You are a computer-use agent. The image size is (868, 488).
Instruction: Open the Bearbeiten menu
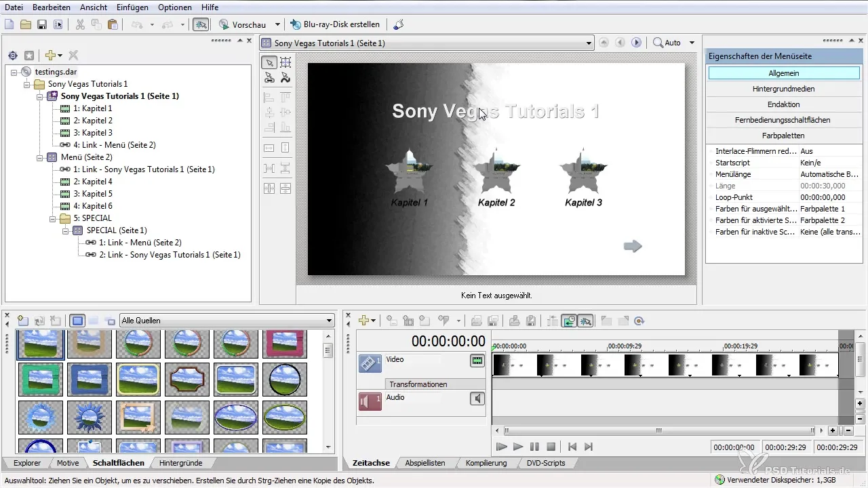(51, 7)
